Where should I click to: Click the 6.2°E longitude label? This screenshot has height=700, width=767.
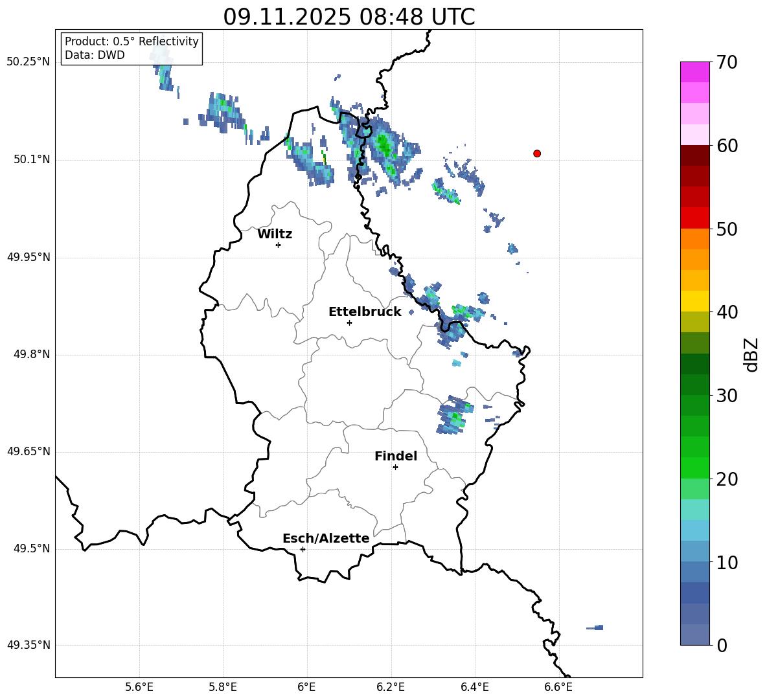[x=391, y=687]
